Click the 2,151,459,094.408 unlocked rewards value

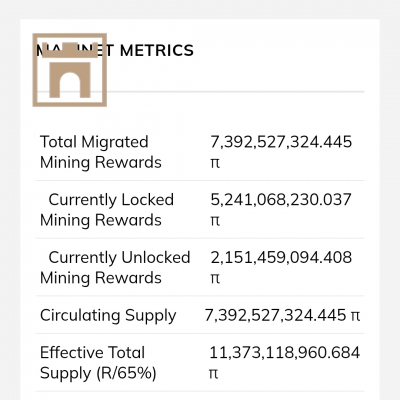pyautogui.click(x=281, y=257)
